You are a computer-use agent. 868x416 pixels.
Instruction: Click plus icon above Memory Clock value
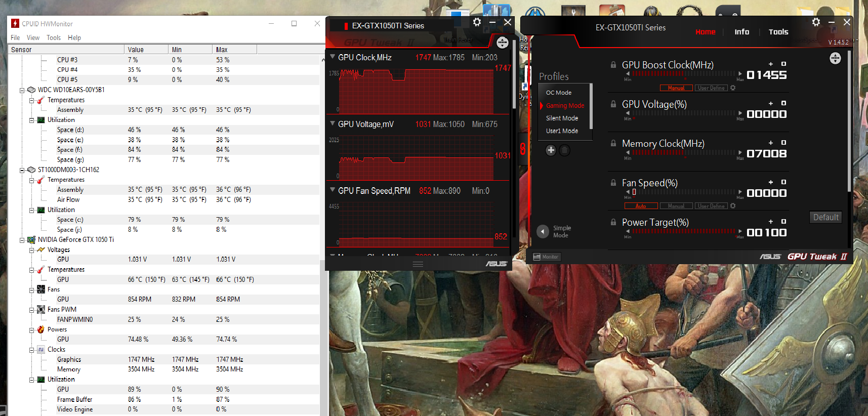[771, 143]
